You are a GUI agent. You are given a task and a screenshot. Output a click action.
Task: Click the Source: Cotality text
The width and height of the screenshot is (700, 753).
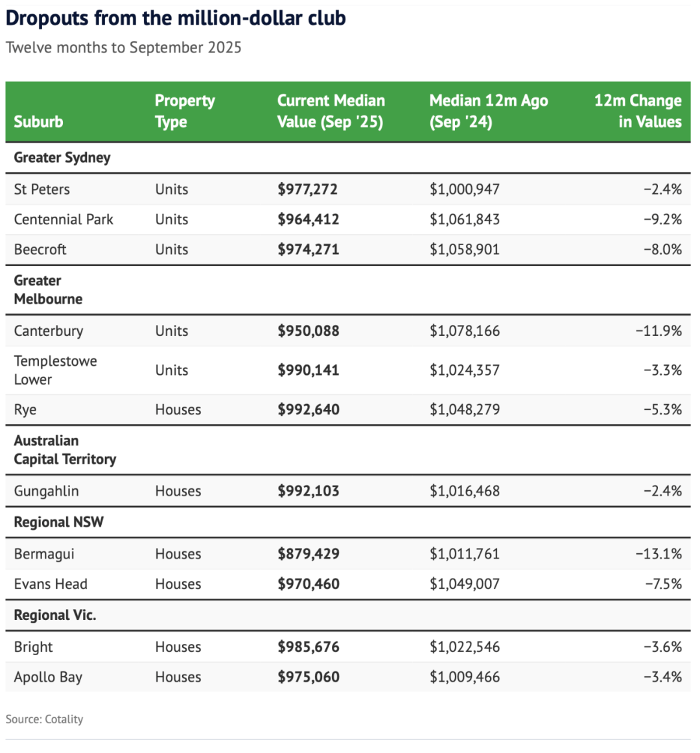[x=45, y=719]
